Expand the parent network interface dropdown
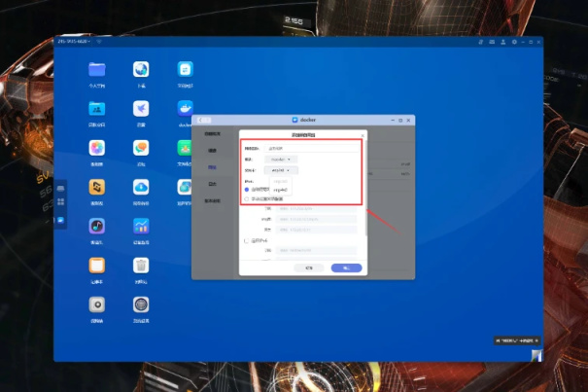This screenshot has width=588, height=392. pos(281,170)
